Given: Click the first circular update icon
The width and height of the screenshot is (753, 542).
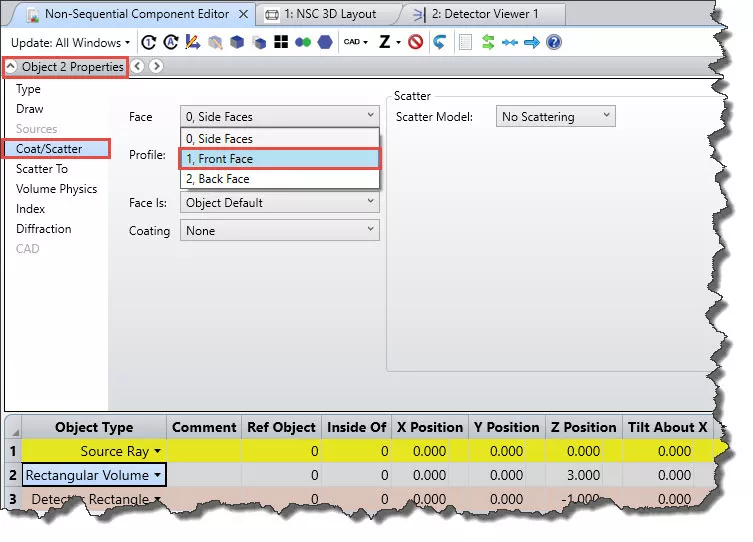Looking at the screenshot, I should 149,42.
